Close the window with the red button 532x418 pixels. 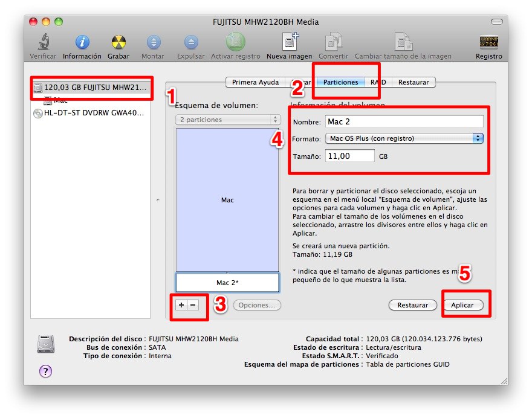coord(33,22)
